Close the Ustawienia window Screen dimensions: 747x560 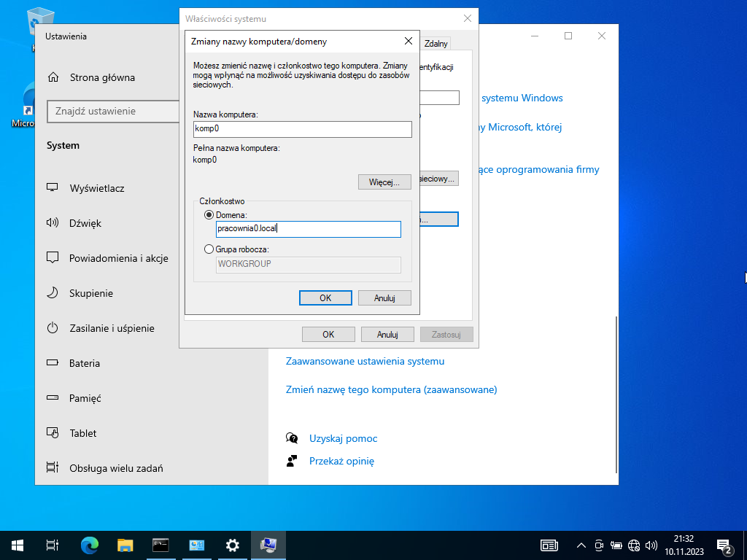(x=602, y=36)
